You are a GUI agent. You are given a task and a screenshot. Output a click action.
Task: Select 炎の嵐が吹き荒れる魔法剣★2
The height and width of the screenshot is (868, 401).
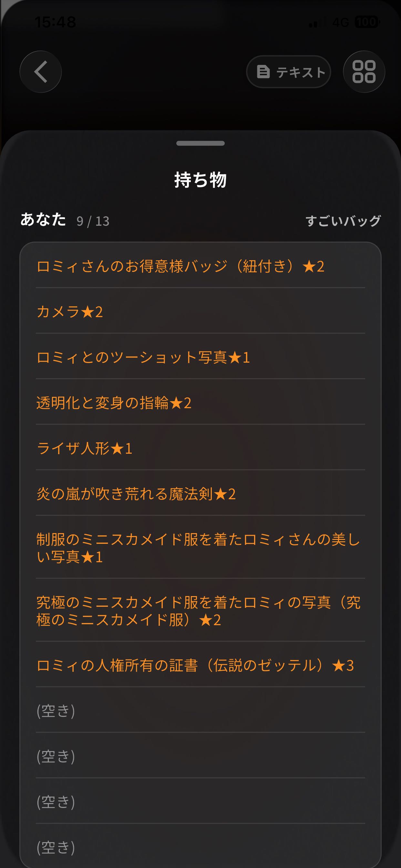200,493
